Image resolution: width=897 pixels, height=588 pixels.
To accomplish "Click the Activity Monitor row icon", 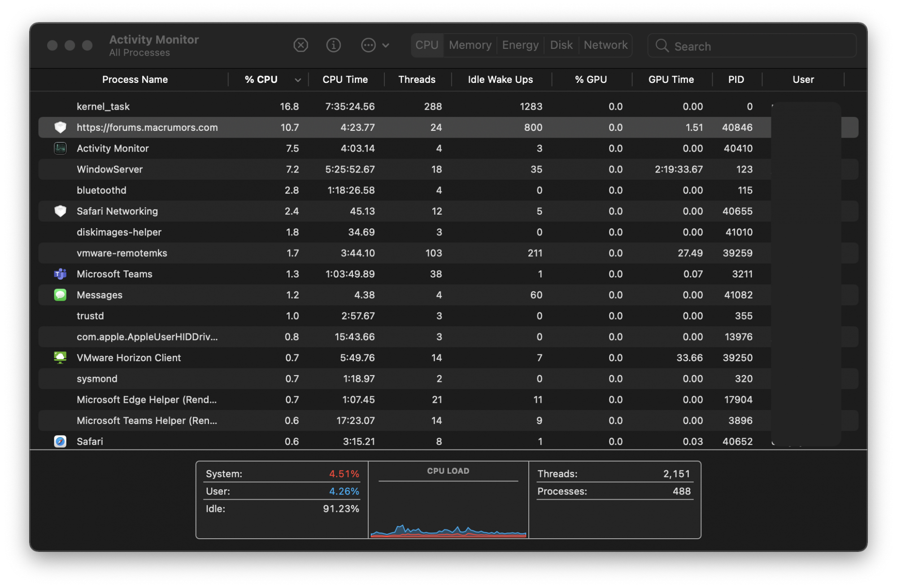I will coord(60,148).
